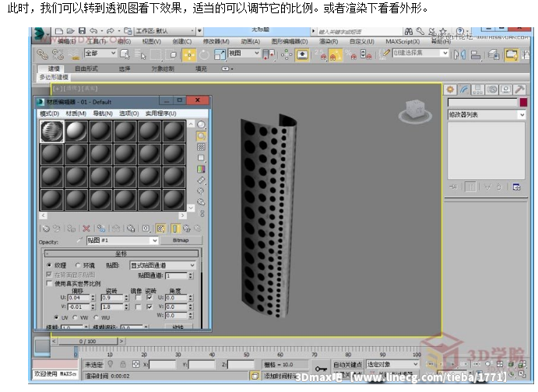Click the Select by Name list icon

[x=139, y=54]
